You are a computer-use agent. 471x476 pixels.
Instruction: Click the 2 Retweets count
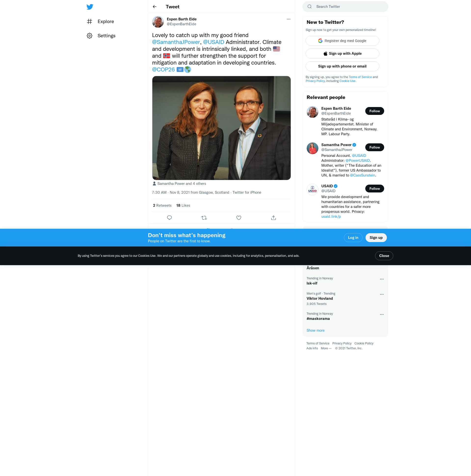[162, 205]
